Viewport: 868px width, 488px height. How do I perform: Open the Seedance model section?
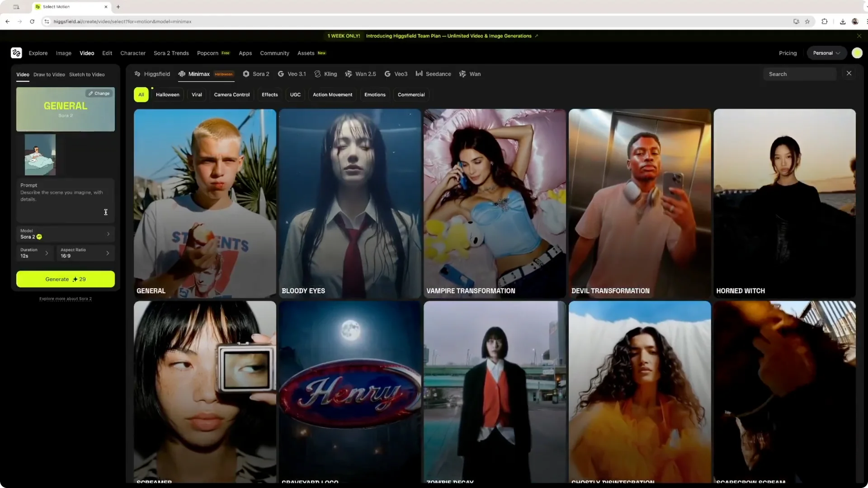(433, 74)
